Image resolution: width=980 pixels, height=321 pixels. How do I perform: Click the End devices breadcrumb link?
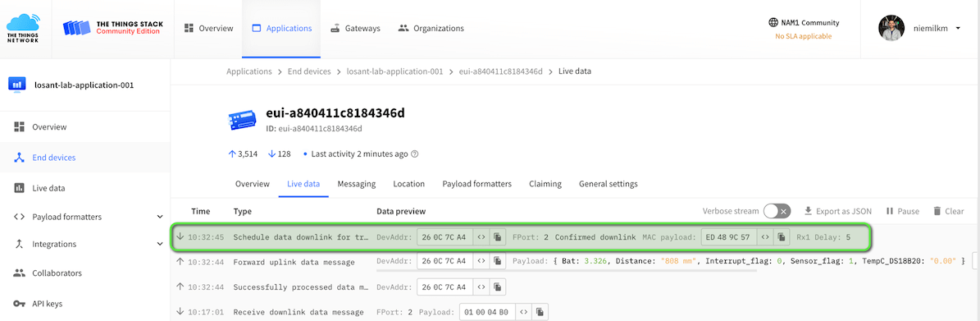click(308, 71)
